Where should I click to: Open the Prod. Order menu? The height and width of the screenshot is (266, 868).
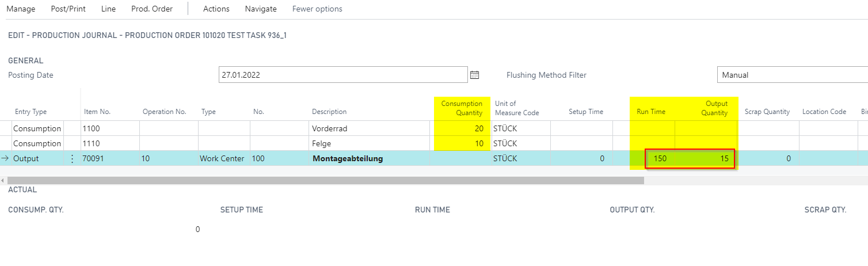click(152, 9)
